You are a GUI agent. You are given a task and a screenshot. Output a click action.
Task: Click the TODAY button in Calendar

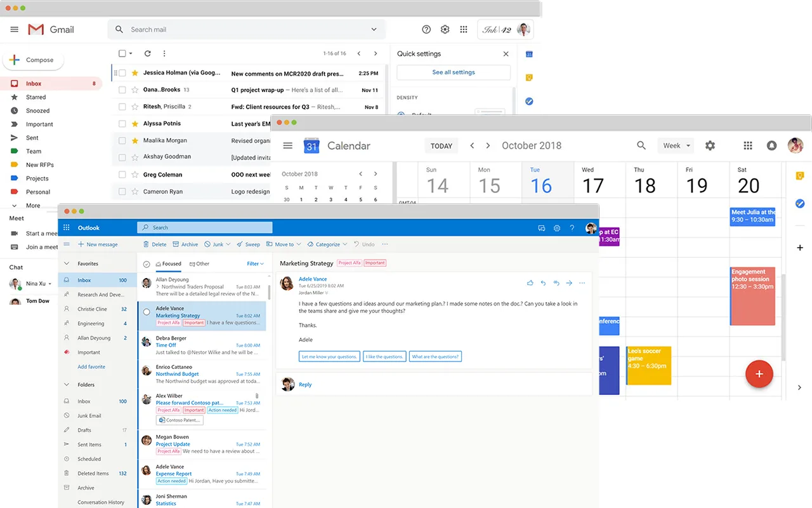[x=442, y=145]
